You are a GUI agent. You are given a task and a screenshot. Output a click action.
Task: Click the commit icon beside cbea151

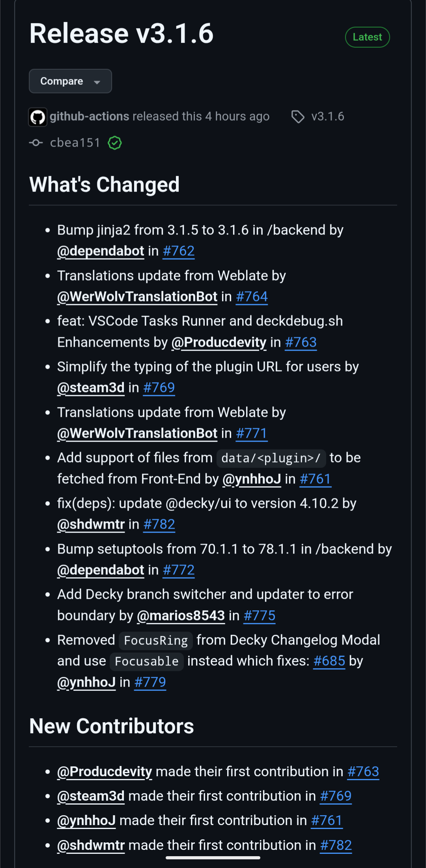click(36, 143)
